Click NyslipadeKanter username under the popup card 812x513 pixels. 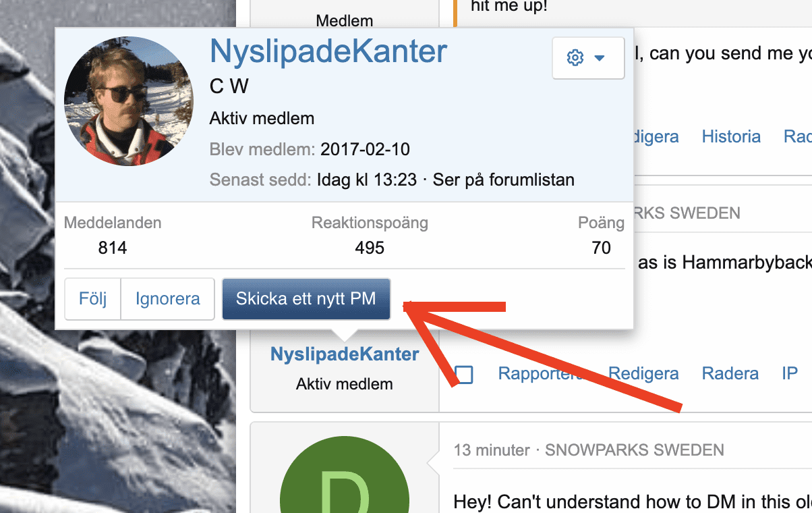coord(344,354)
